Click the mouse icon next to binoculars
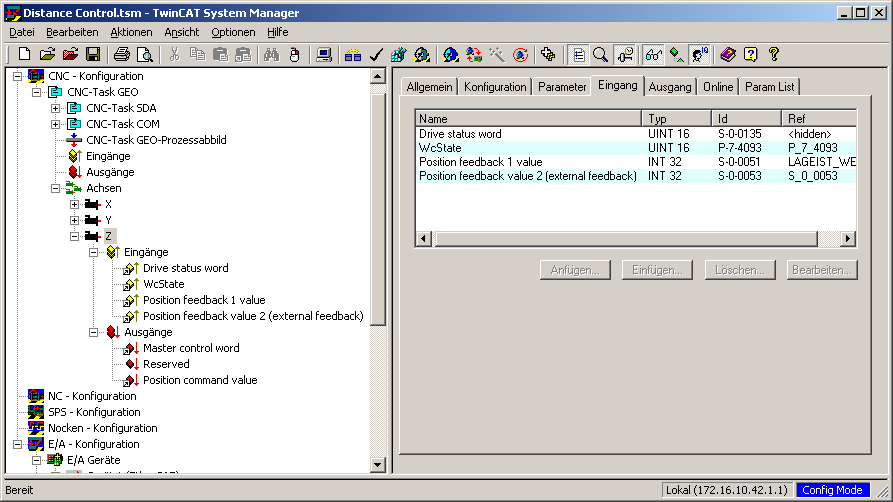 (x=294, y=55)
